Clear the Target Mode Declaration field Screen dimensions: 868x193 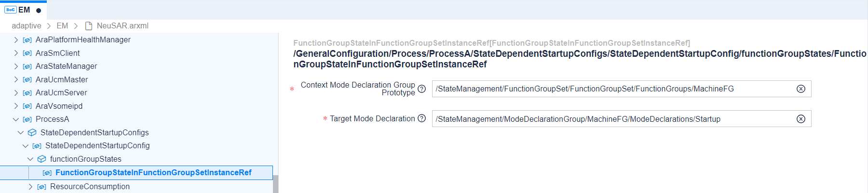[800, 119]
